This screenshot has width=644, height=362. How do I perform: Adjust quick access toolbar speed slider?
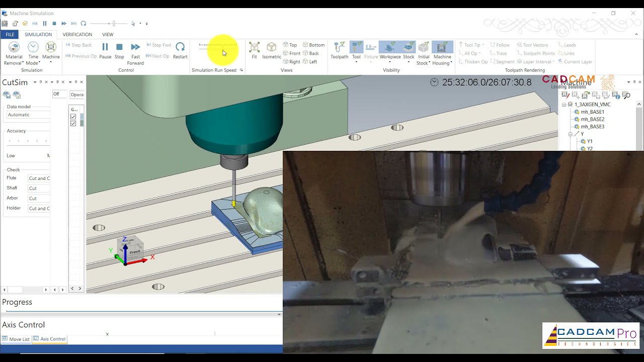pyautogui.click(x=110, y=23)
